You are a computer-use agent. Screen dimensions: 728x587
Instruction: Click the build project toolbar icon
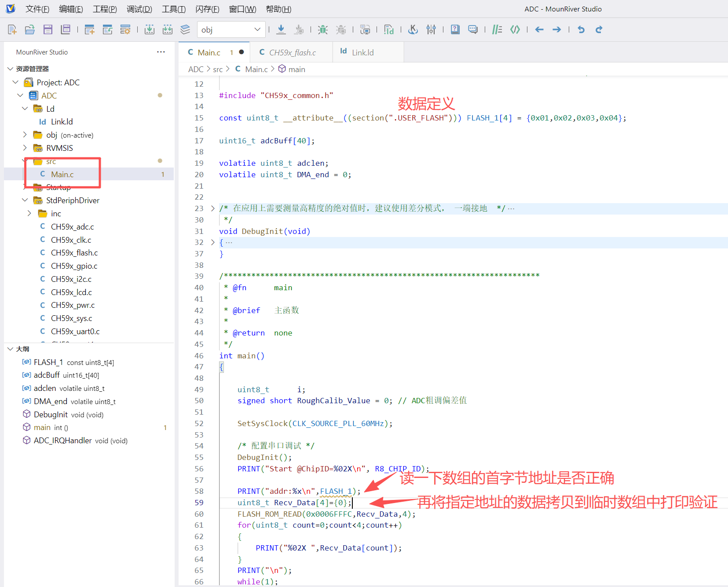pyautogui.click(x=150, y=29)
